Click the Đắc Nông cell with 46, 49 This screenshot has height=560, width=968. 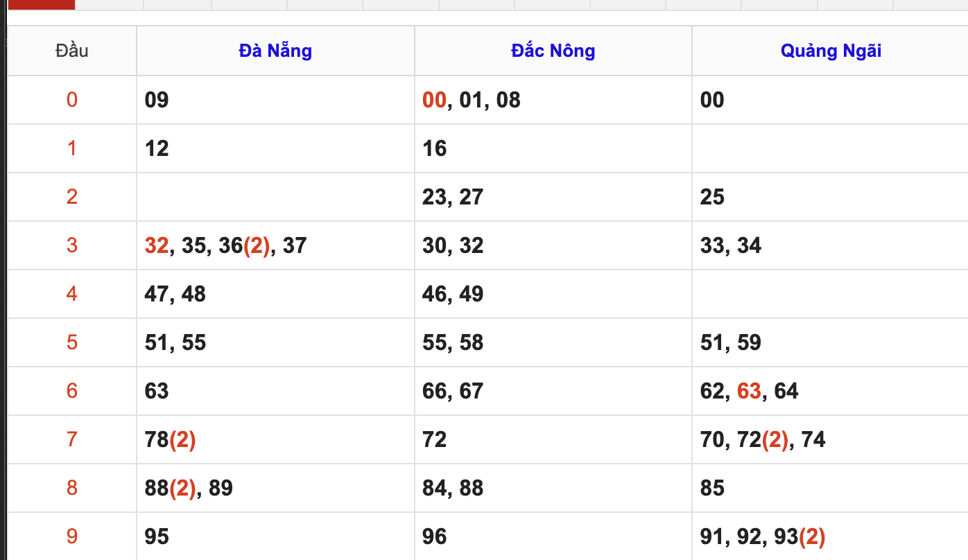[x=453, y=294]
